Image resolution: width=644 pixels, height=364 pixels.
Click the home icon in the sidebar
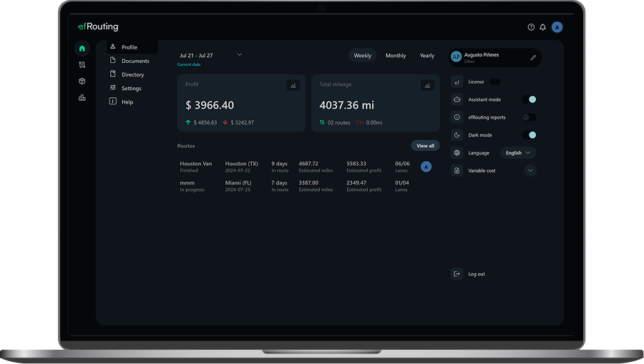tap(82, 49)
